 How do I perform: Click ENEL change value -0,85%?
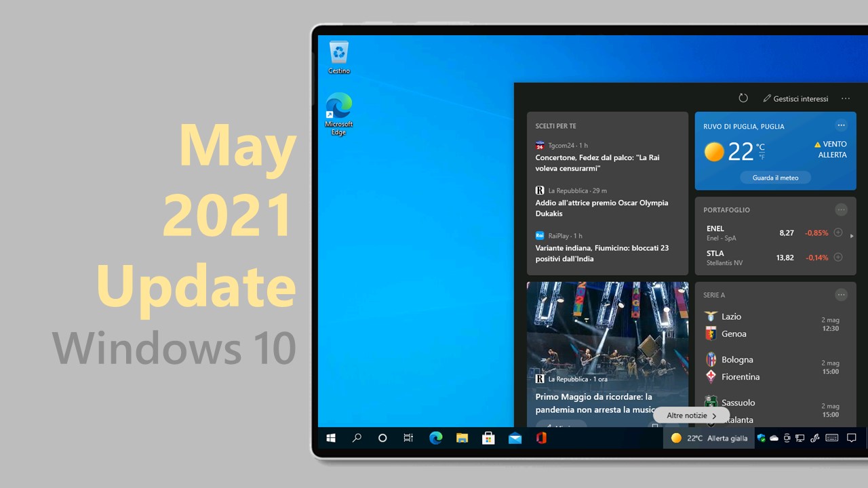pos(816,232)
